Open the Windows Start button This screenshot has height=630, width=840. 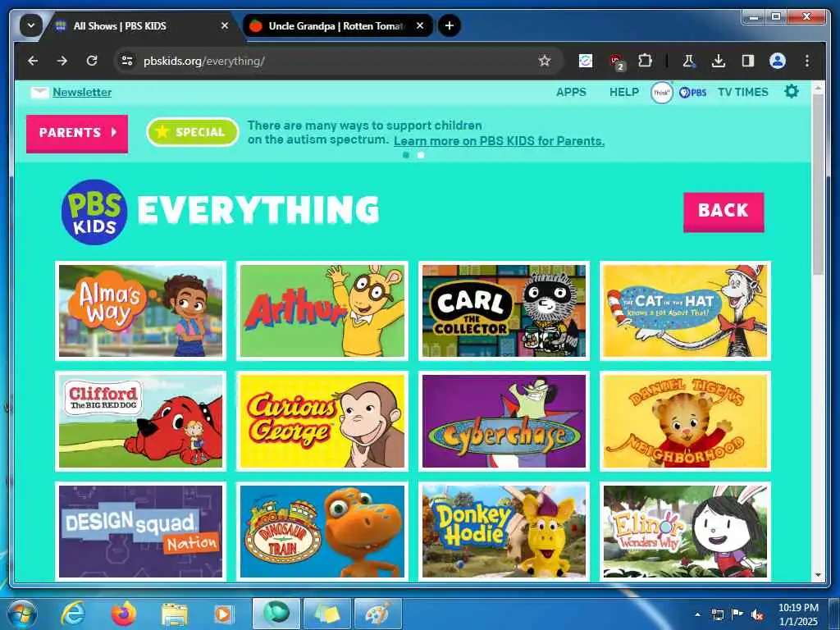click(x=21, y=614)
